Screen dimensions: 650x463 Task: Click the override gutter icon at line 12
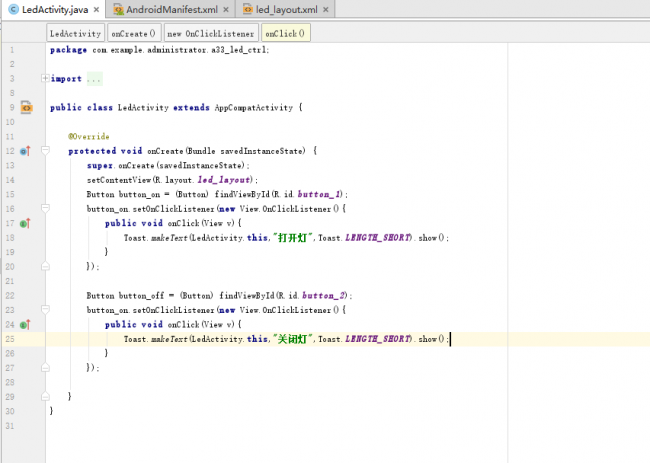click(25, 151)
